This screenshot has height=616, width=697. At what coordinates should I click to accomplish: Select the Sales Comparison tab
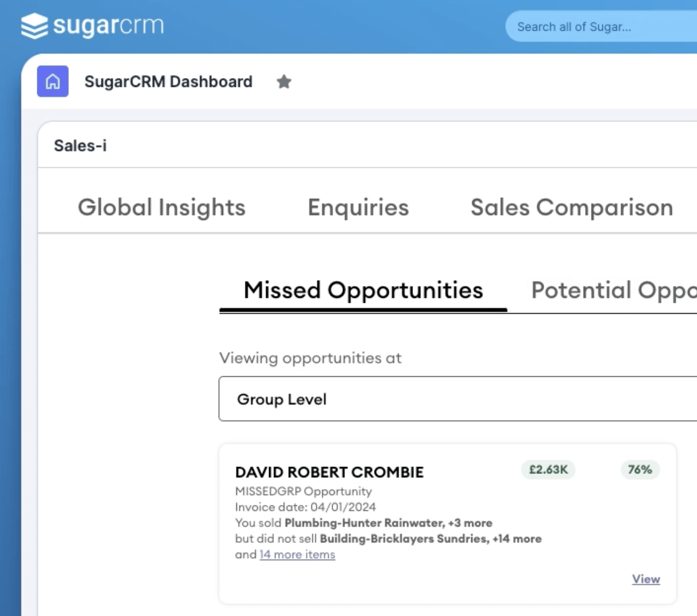point(572,207)
